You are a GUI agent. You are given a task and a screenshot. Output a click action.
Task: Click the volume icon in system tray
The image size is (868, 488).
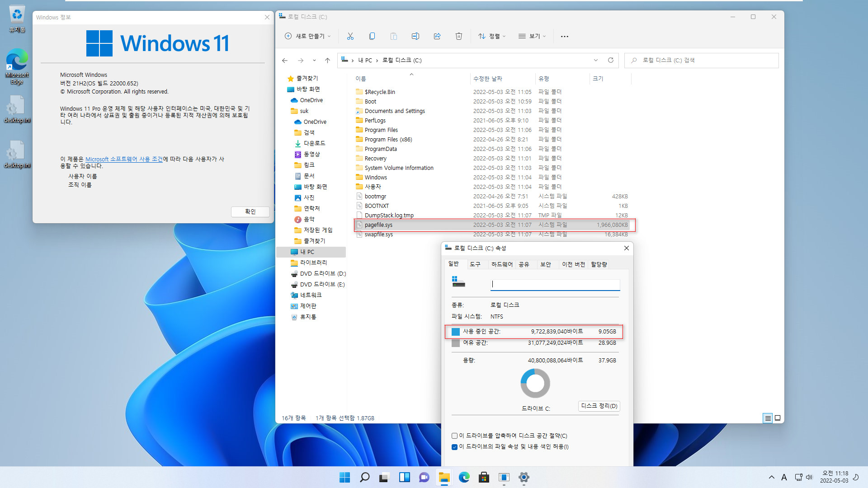pos(809,477)
